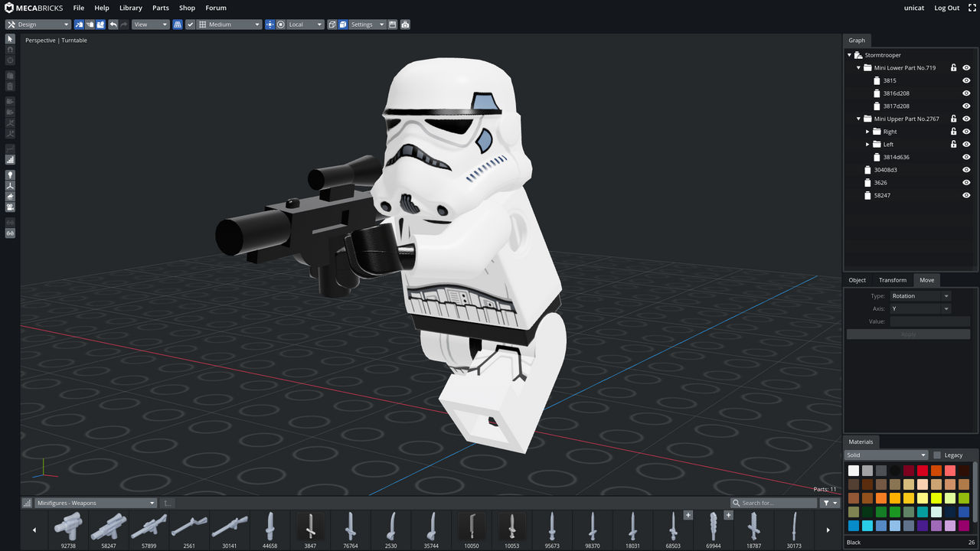Click the video camera icon in left toolbar
This screenshot has height=551, width=980.
tap(10, 207)
